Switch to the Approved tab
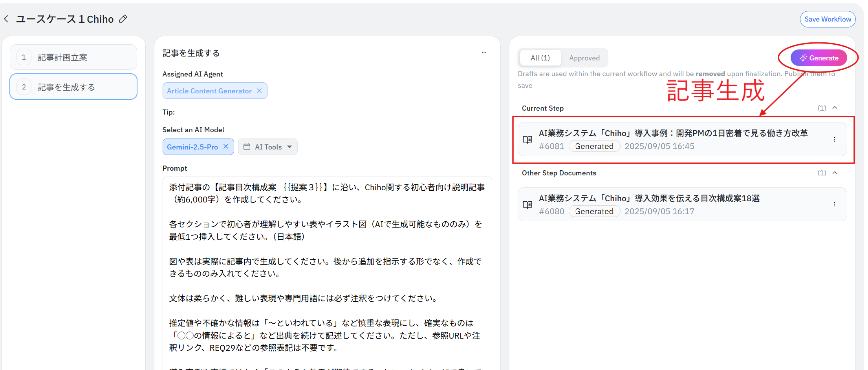 coord(584,58)
